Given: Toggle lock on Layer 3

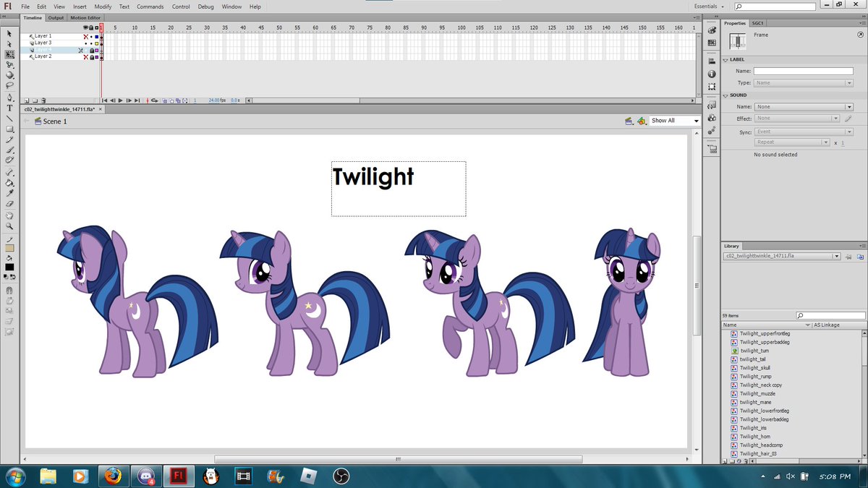Looking at the screenshot, I should (x=91, y=43).
